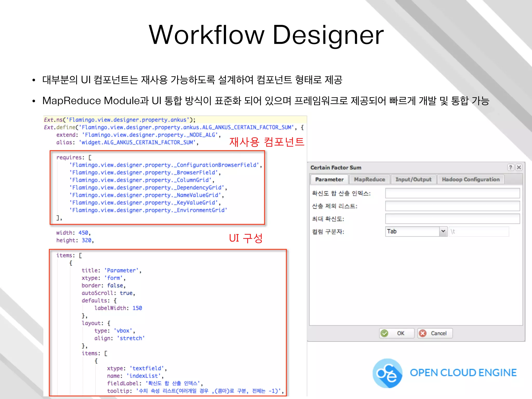The height and width of the screenshot is (399, 532).
Task: Click the disabled \t delimiter field
Action: pyautogui.click(x=479, y=231)
